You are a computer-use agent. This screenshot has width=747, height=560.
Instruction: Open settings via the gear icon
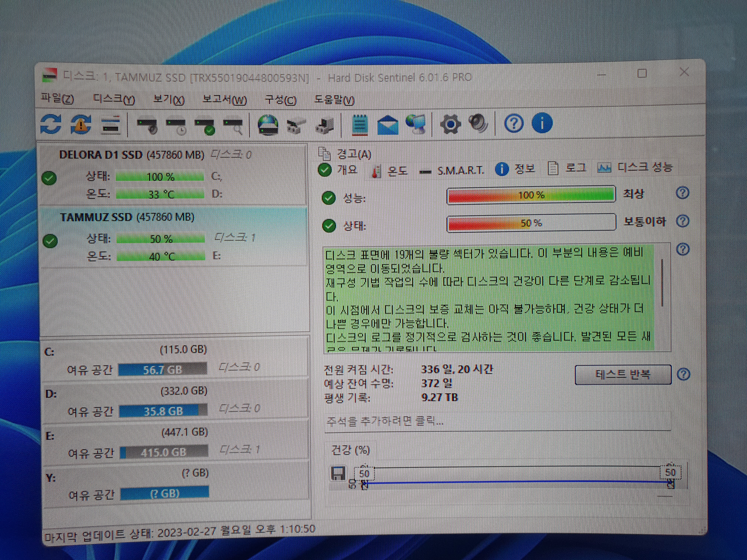click(451, 124)
